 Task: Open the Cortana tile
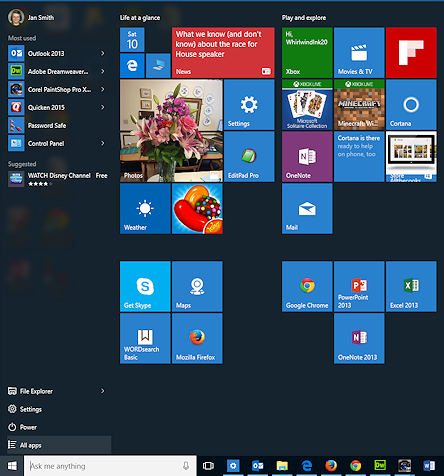coord(411,105)
